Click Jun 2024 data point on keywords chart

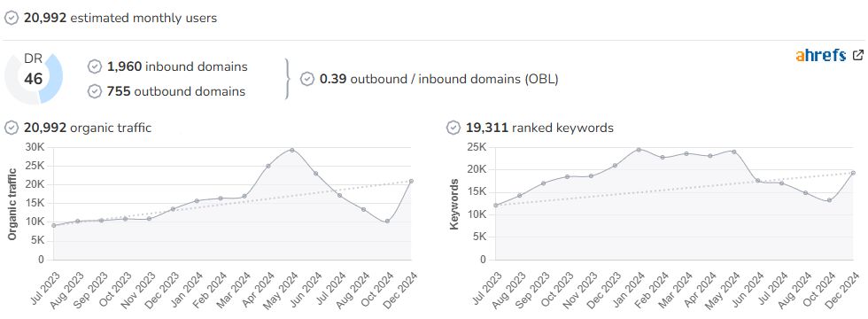(x=758, y=181)
